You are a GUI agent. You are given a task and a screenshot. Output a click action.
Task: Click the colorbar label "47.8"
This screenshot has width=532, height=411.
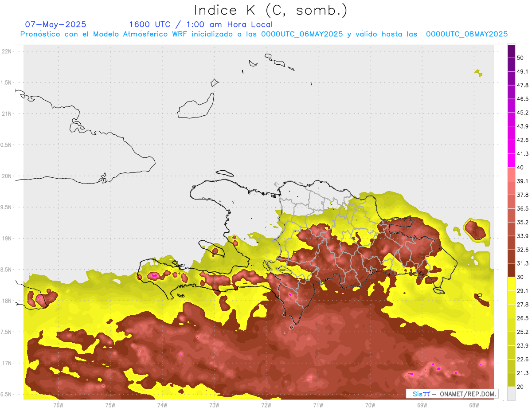click(x=523, y=86)
